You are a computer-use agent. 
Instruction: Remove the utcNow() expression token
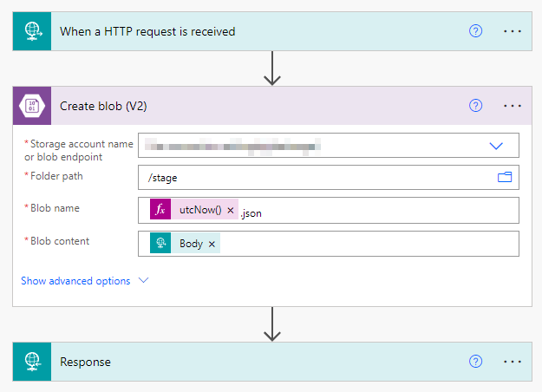click(x=231, y=211)
